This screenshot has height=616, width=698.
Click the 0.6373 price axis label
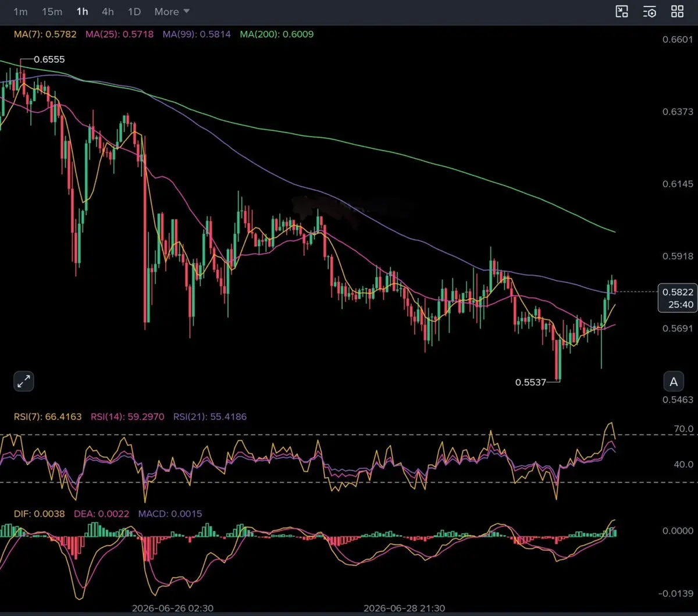[678, 111]
